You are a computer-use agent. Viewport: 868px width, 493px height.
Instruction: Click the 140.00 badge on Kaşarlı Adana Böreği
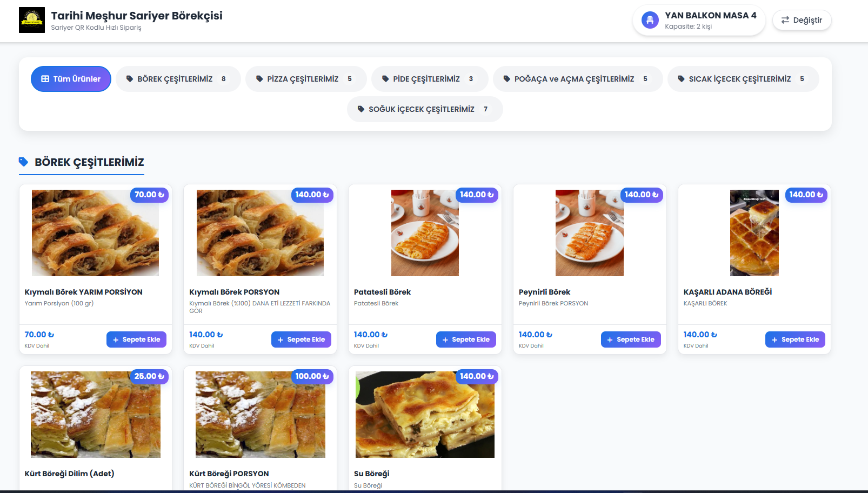806,195
